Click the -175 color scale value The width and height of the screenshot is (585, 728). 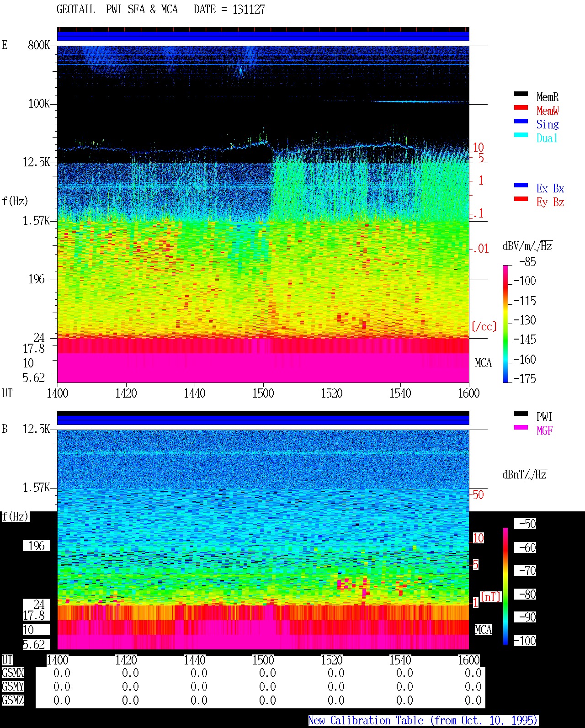[x=525, y=378]
